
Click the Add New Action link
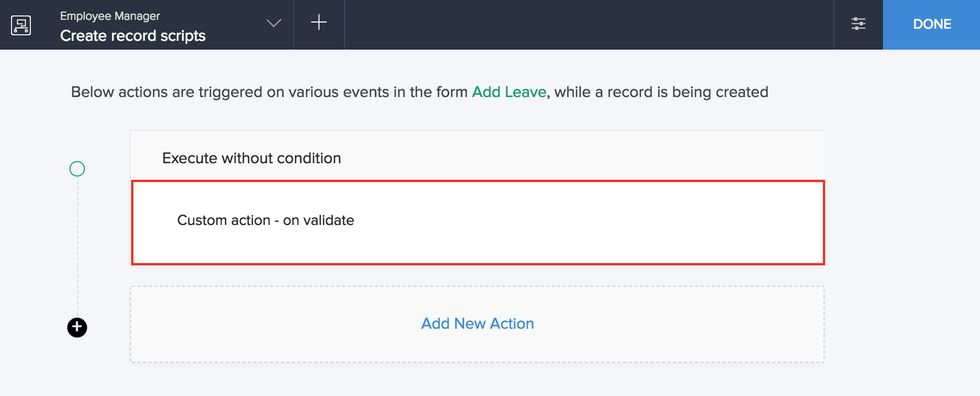[x=477, y=324]
